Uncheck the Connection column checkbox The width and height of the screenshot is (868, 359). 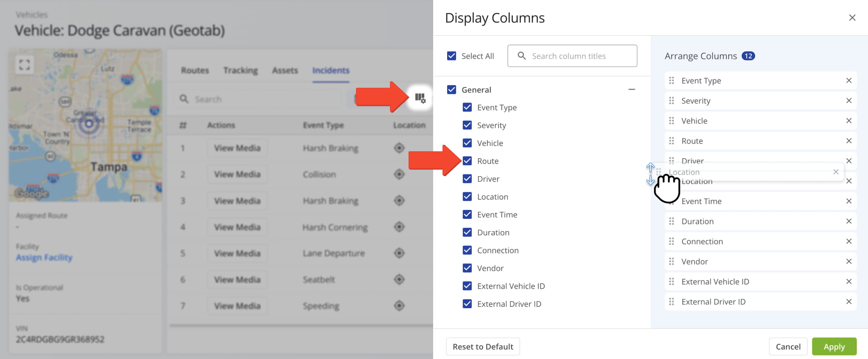(x=467, y=250)
